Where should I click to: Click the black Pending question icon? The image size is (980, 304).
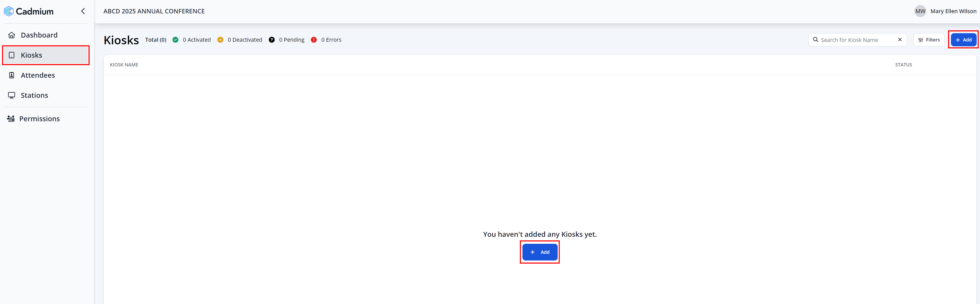[x=272, y=40]
